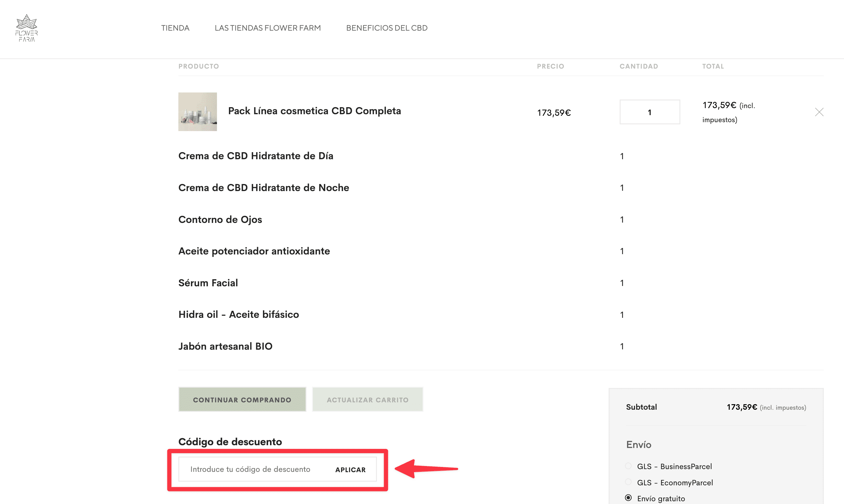Open Hidra oil - Aceite bifásico entry
The image size is (844, 504).
tap(239, 314)
